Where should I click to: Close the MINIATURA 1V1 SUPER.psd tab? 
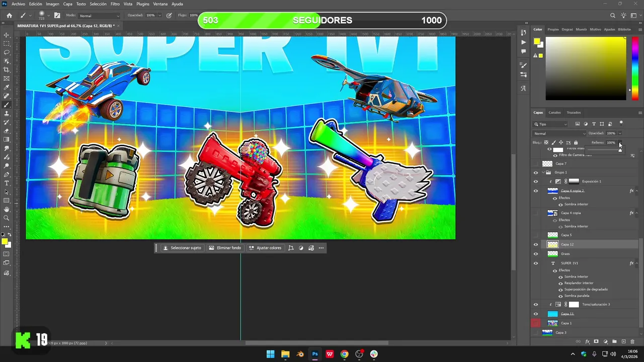click(119, 26)
